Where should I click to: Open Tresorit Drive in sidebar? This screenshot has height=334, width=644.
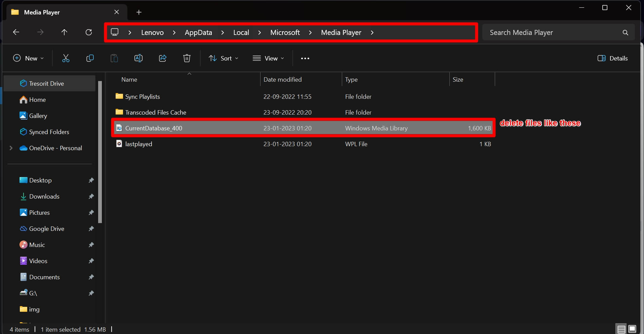click(49, 83)
